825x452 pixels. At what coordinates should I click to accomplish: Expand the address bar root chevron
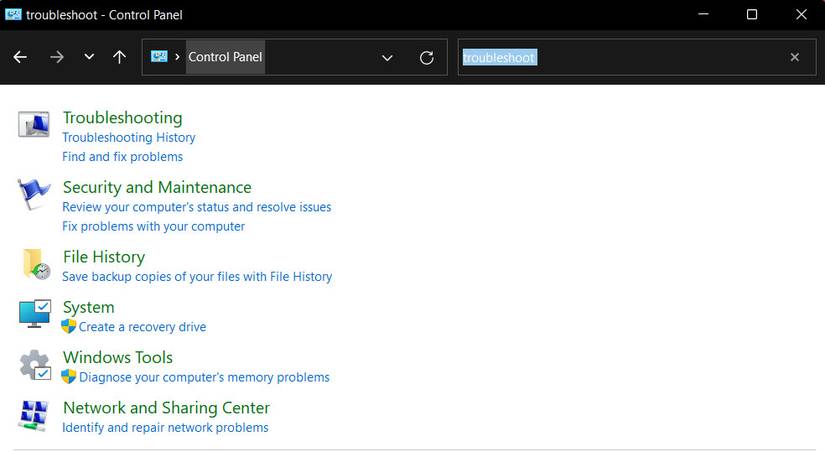pyautogui.click(x=177, y=57)
